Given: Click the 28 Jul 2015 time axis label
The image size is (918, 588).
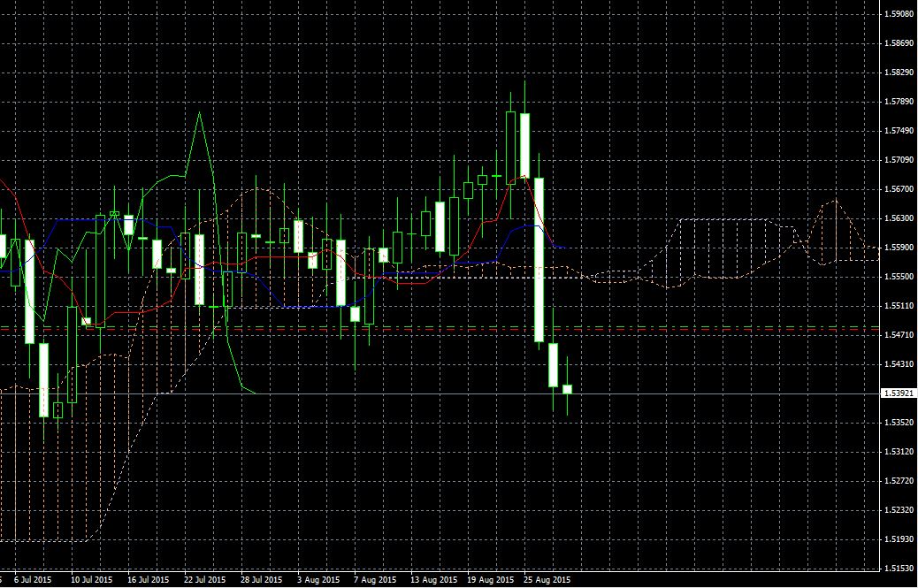Looking at the screenshot, I should pos(262,580).
